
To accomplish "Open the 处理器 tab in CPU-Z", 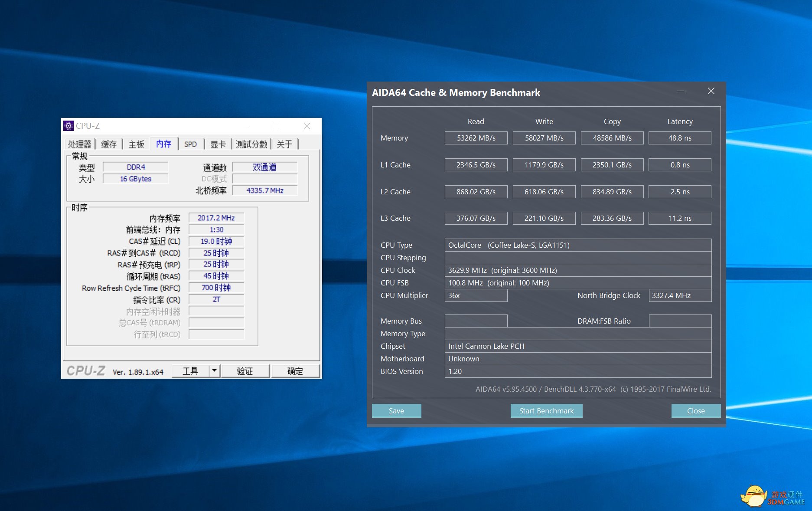I will tap(80, 144).
